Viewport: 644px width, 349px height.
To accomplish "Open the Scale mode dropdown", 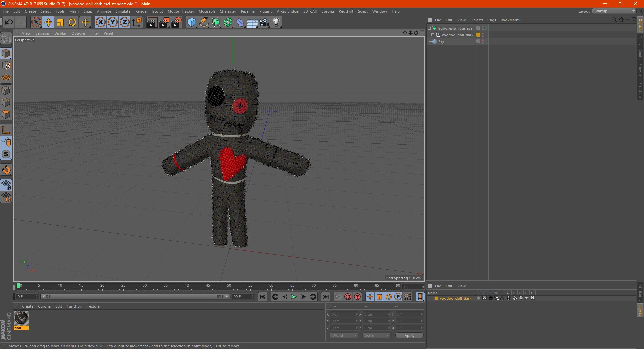I will tap(376, 335).
